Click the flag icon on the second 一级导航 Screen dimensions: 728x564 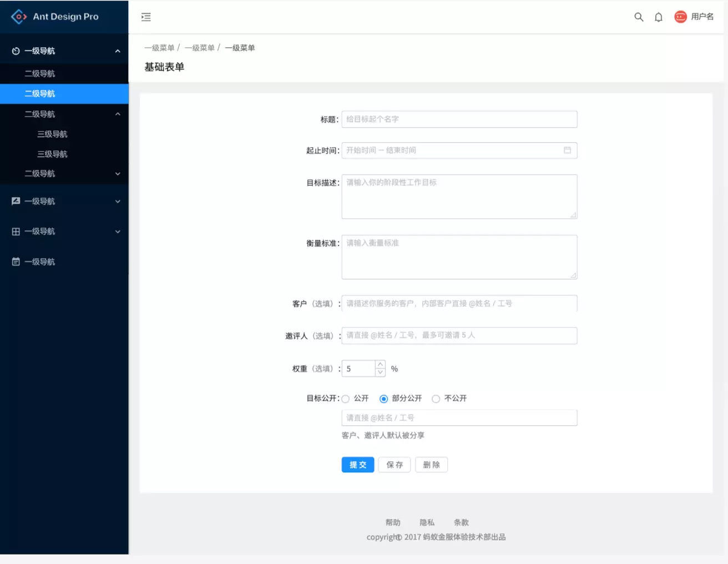[x=16, y=201]
